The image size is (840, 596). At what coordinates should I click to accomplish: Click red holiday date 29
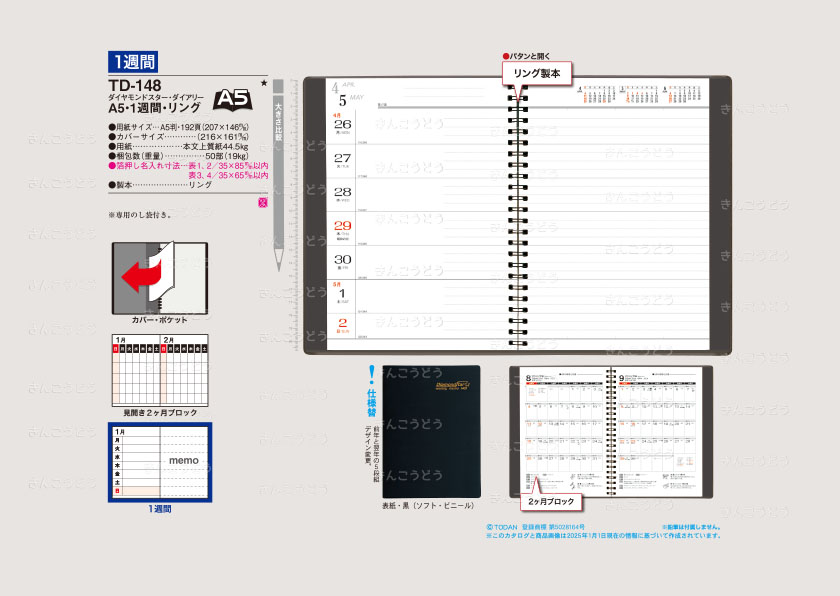pyautogui.click(x=342, y=225)
